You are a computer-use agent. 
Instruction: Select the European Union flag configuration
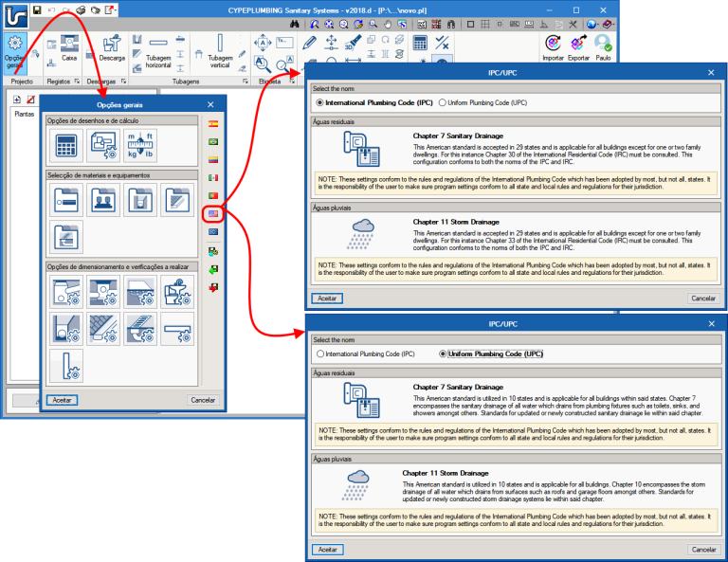coord(213,231)
